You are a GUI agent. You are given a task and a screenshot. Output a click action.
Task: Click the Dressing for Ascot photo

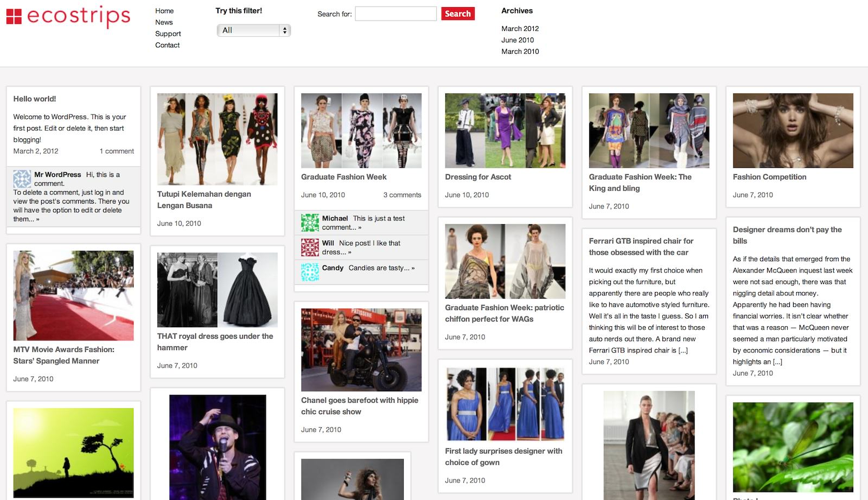505,130
